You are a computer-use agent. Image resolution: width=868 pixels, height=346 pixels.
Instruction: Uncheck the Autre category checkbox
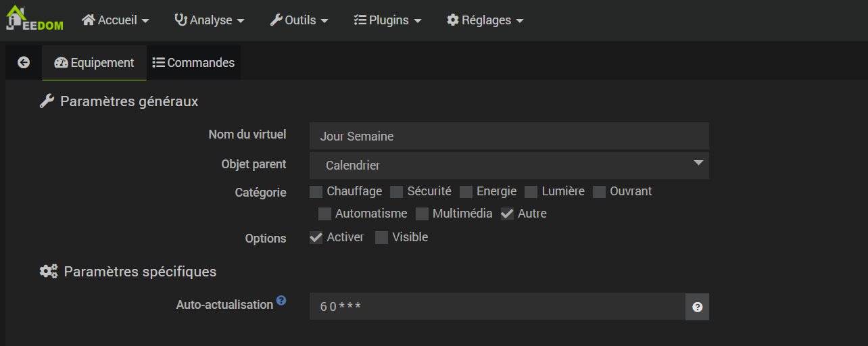pos(507,214)
